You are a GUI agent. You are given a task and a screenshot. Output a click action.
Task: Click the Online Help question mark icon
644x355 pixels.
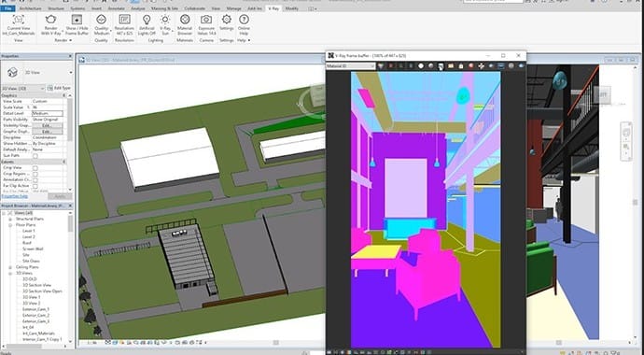[x=244, y=20]
